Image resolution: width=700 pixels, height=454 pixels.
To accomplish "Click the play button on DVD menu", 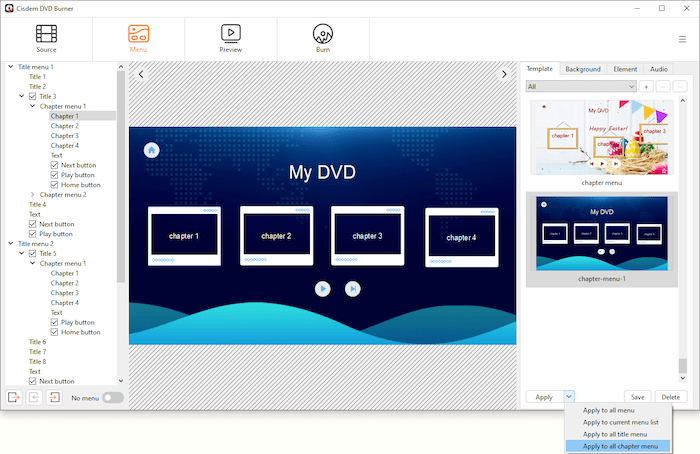I will [323, 288].
